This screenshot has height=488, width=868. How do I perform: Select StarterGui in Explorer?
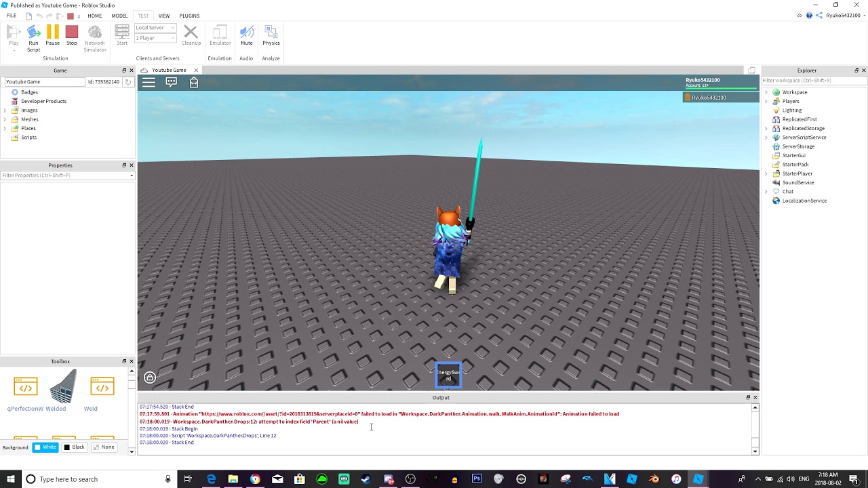(x=793, y=155)
